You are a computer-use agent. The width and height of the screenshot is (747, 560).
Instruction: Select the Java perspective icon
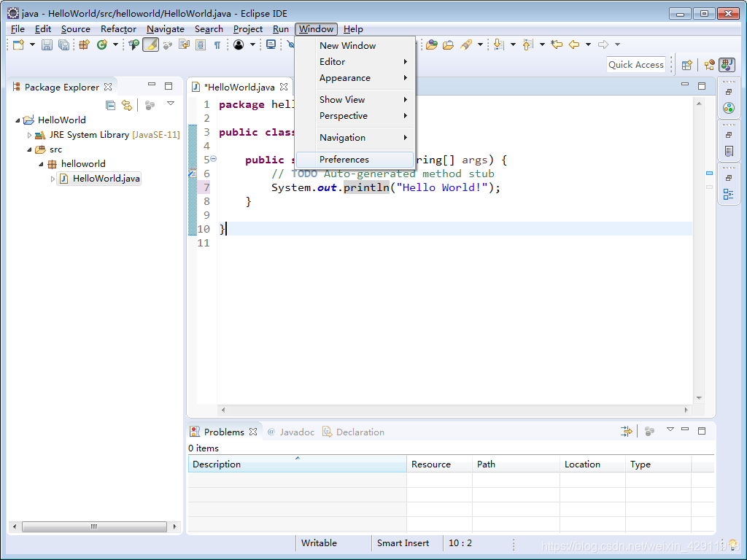tap(727, 65)
